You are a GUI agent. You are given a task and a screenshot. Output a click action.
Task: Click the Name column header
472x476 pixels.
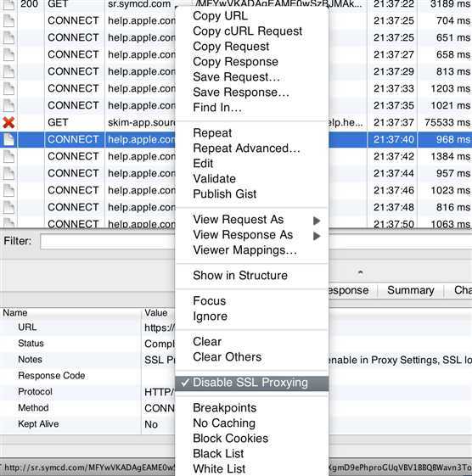pyautogui.click(x=15, y=313)
